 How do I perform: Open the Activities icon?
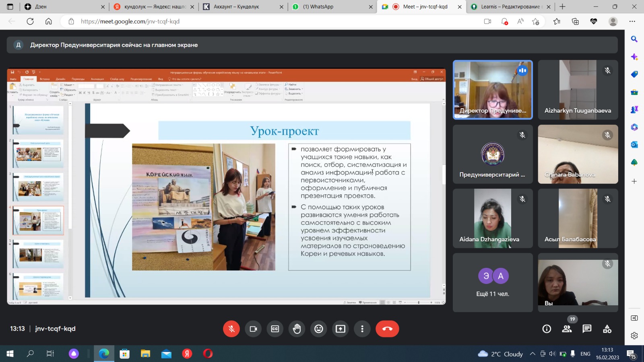(x=607, y=329)
